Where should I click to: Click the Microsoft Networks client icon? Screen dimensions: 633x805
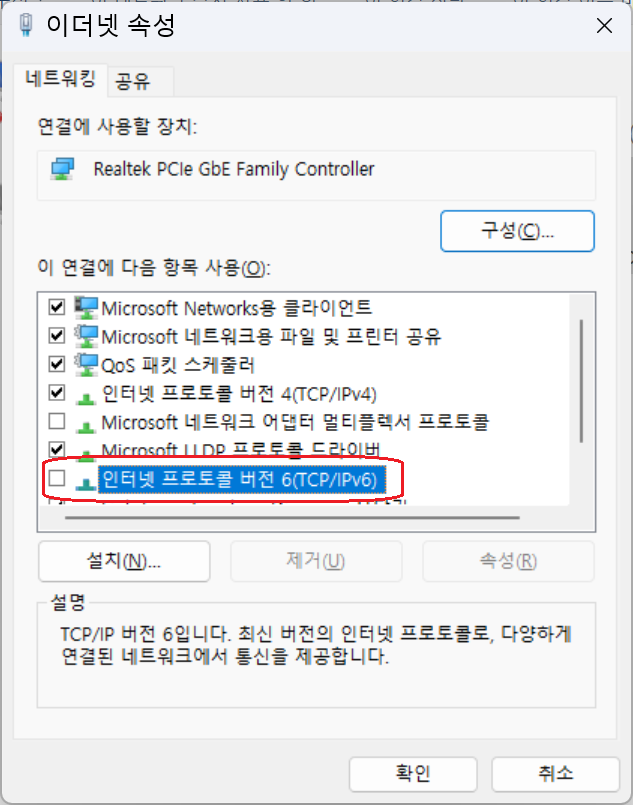tap(86, 308)
